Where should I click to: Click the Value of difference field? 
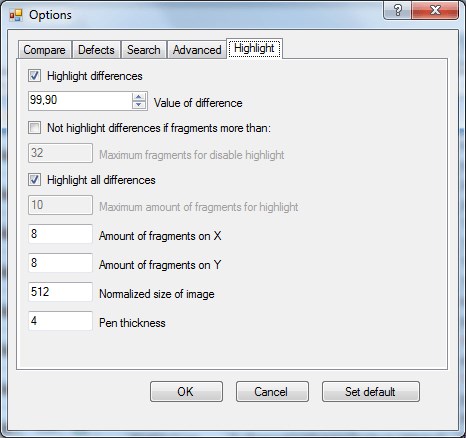tap(80, 101)
